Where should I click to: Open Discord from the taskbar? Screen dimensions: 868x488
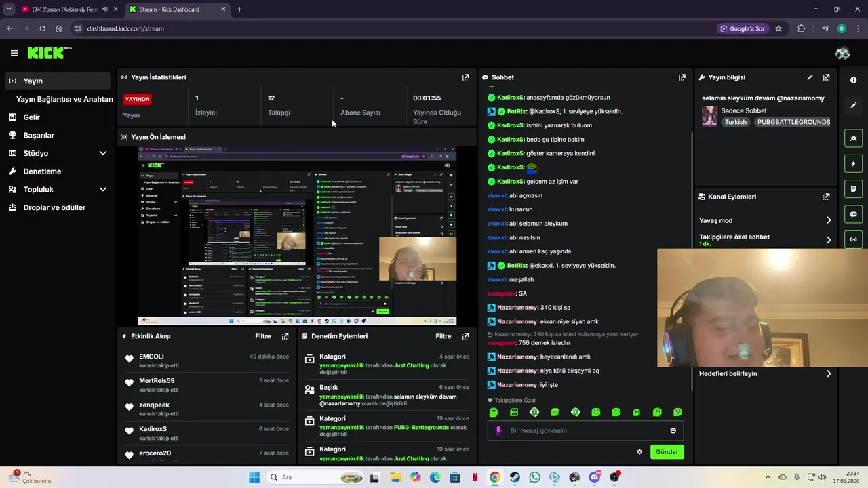[x=595, y=477]
